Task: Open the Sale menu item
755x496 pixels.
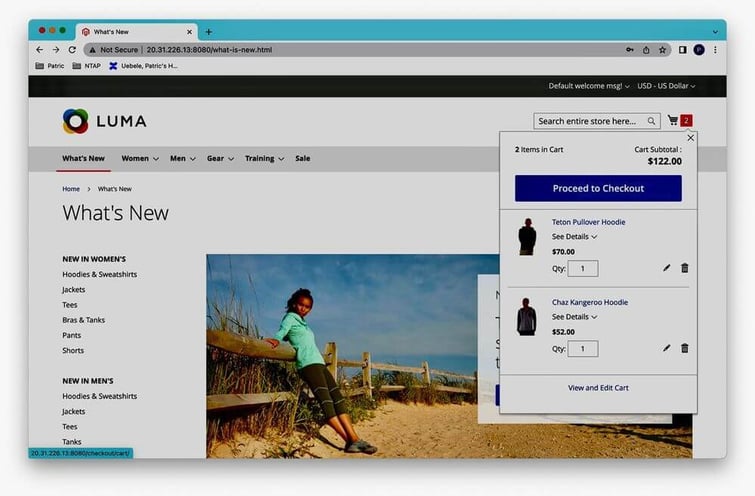Action: (302, 158)
